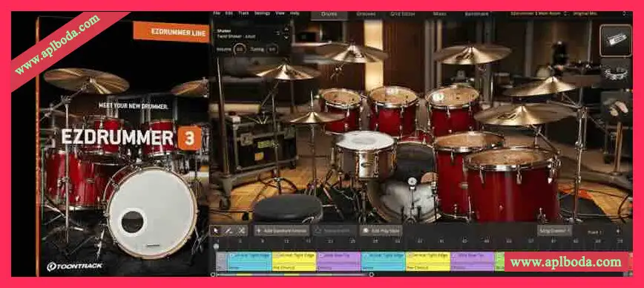The width and height of the screenshot is (644, 288).
Task: Select the pencil tool
Action: (229, 231)
